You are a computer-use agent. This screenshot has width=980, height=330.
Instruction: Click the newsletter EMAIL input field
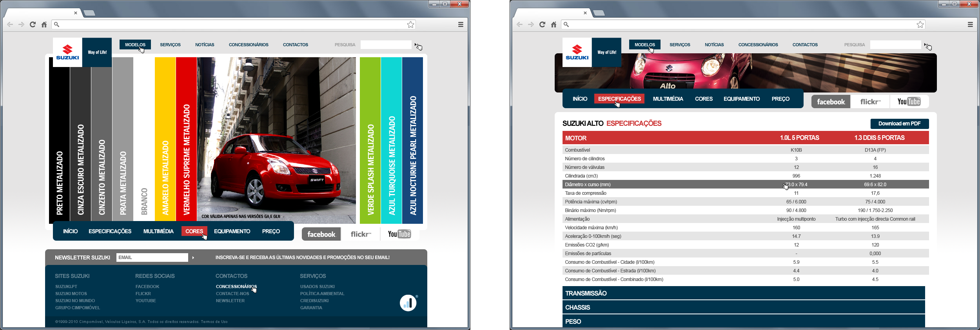(x=152, y=257)
